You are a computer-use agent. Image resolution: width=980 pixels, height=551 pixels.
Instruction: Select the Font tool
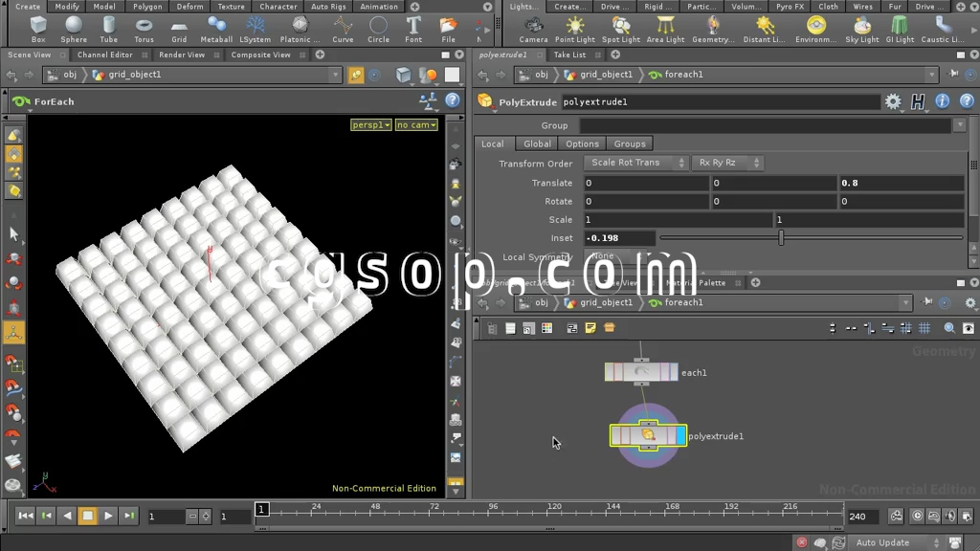[x=413, y=30]
